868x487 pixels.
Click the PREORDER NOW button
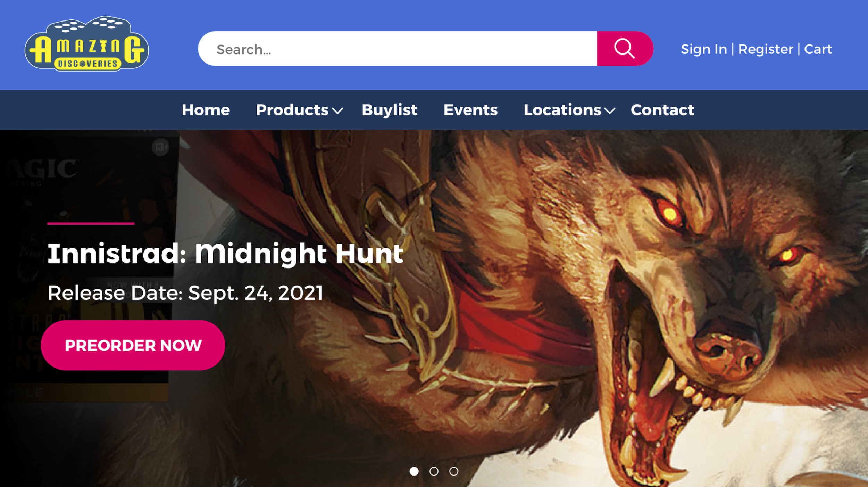click(133, 345)
